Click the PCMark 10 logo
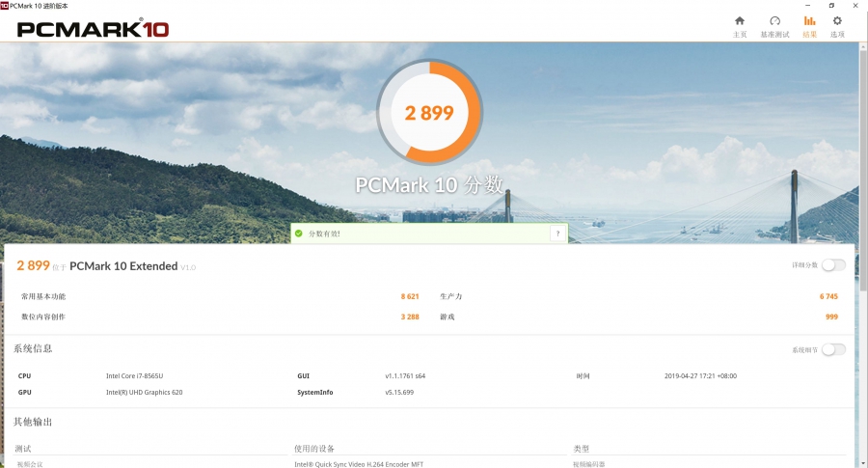The height and width of the screenshot is (468, 868). (x=93, y=28)
